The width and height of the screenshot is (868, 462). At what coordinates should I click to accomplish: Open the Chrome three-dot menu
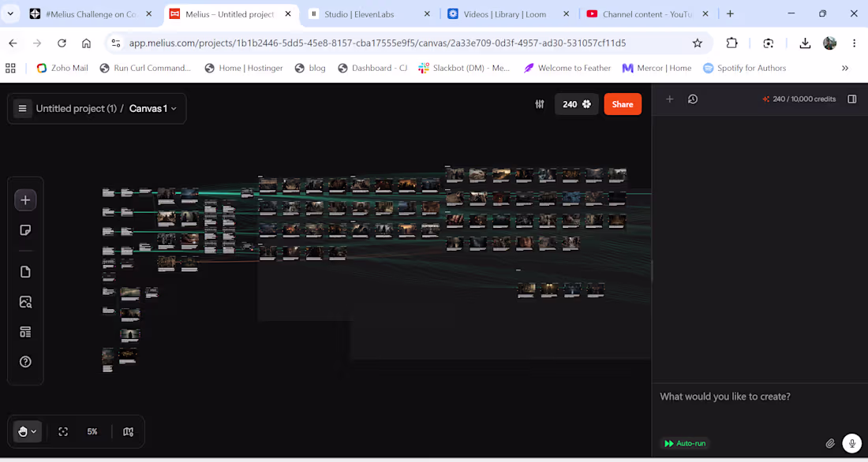(854, 43)
